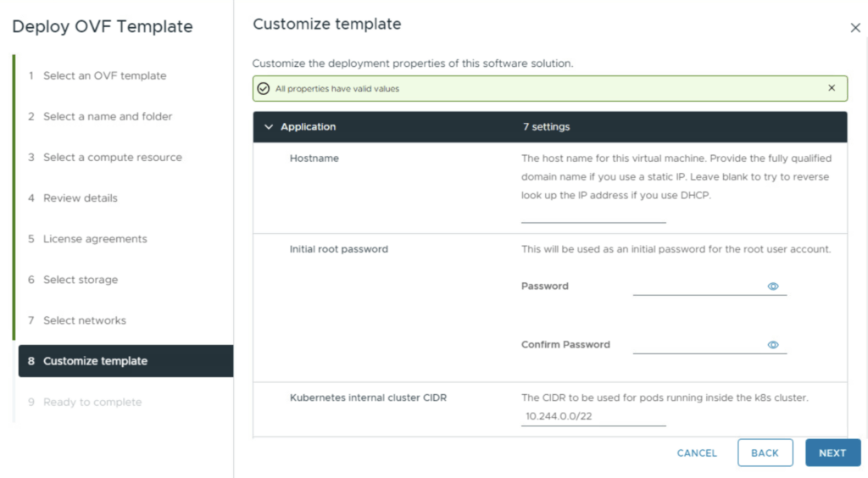Image resolution: width=868 pixels, height=478 pixels.
Task: Return to step 7 Select networks
Action: [84, 320]
